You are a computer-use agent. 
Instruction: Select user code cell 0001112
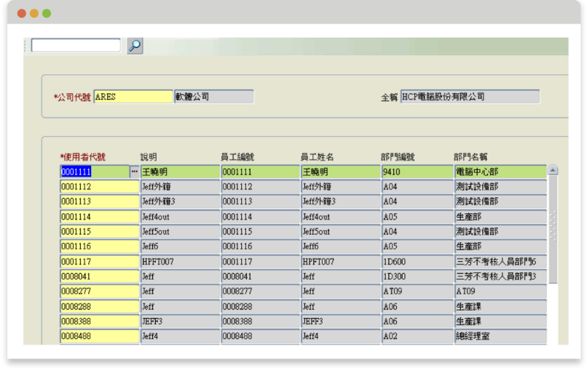[99, 187]
